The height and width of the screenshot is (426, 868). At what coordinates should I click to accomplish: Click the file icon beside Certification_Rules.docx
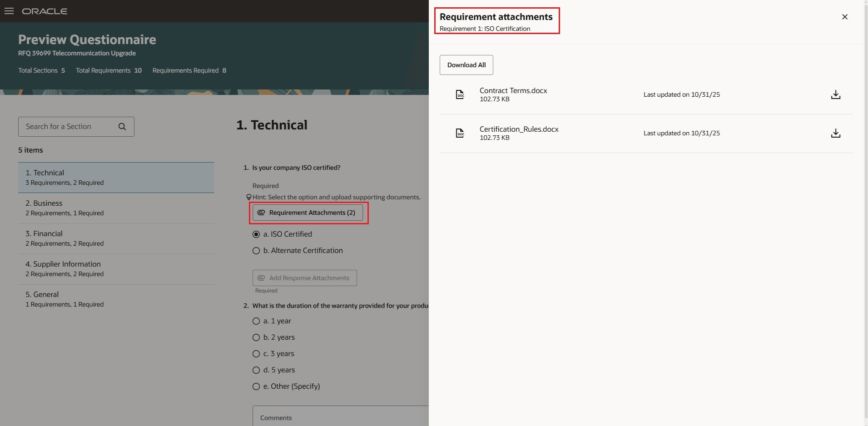[x=460, y=133]
